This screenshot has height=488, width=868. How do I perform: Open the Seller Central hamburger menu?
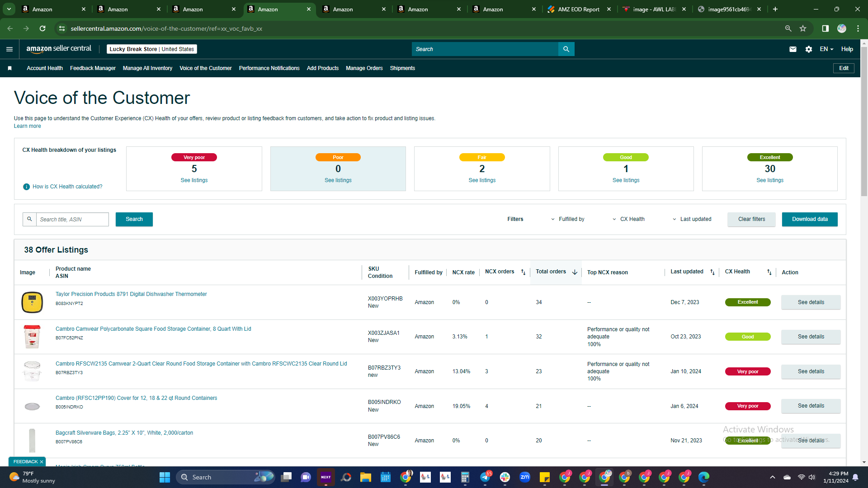tap(9, 49)
